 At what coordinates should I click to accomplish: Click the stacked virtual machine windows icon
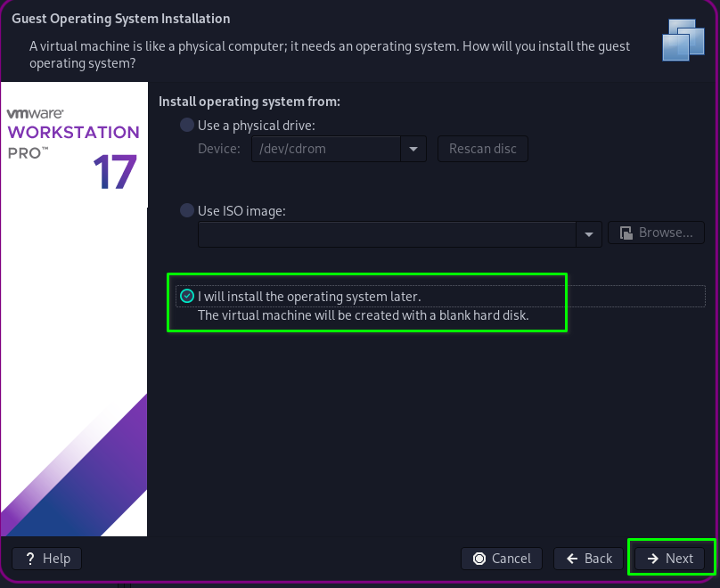click(683, 39)
